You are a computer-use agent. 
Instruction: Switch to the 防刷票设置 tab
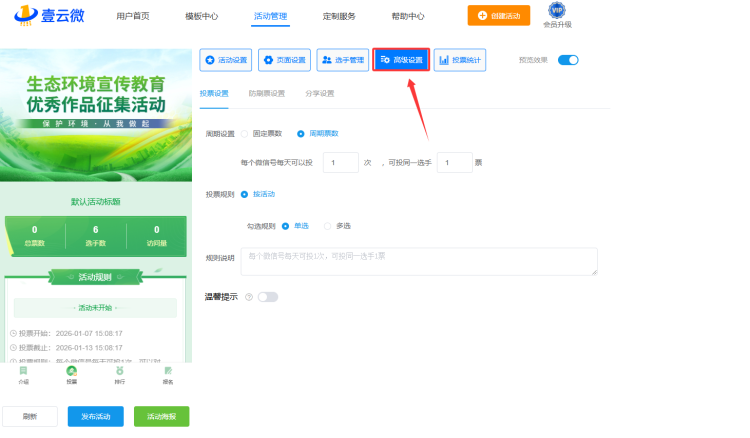(266, 94)
